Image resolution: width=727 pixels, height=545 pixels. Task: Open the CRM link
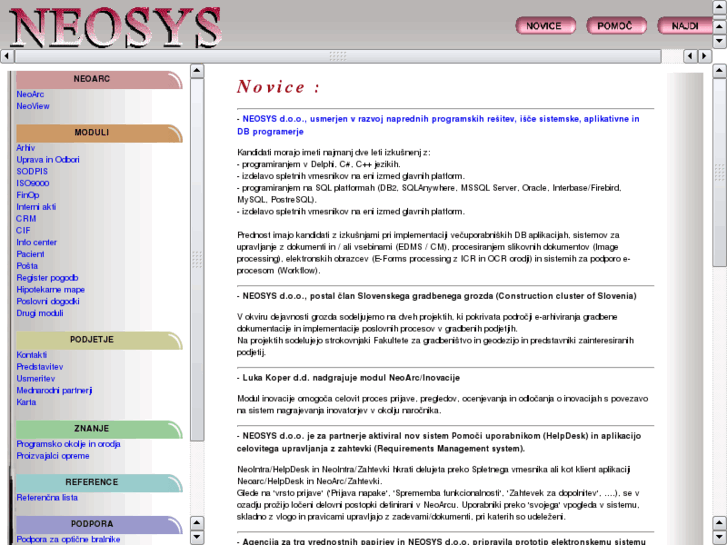[x=26, y=219]
